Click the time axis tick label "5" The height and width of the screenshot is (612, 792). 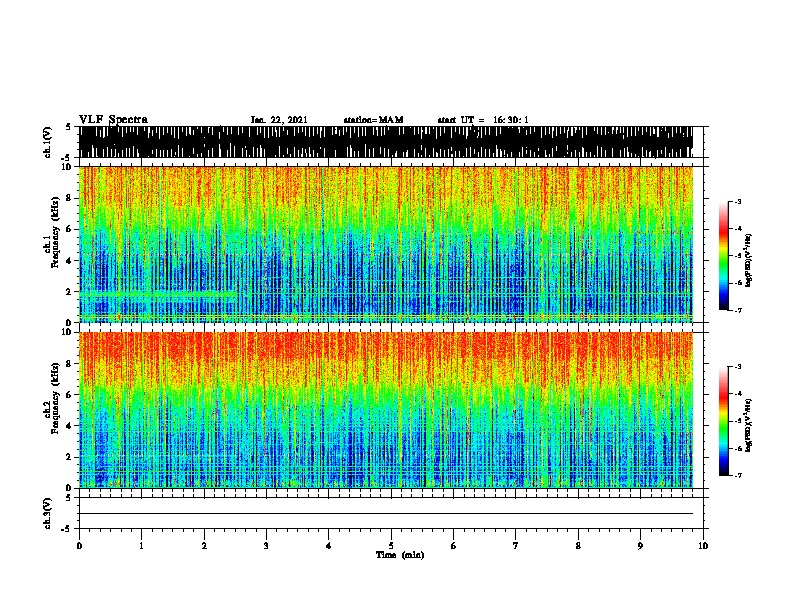coord(391,546)
